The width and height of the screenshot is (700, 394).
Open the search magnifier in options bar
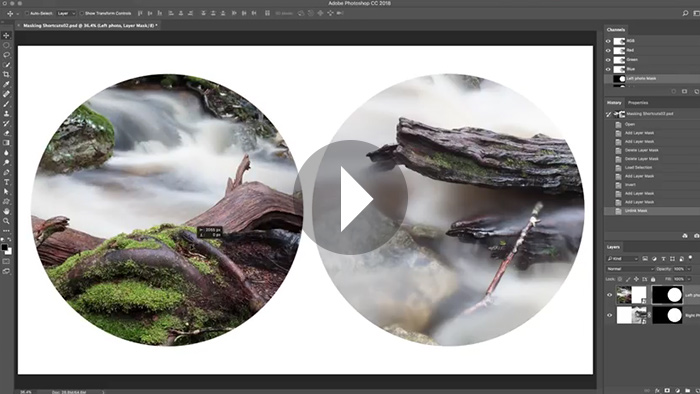685,13
